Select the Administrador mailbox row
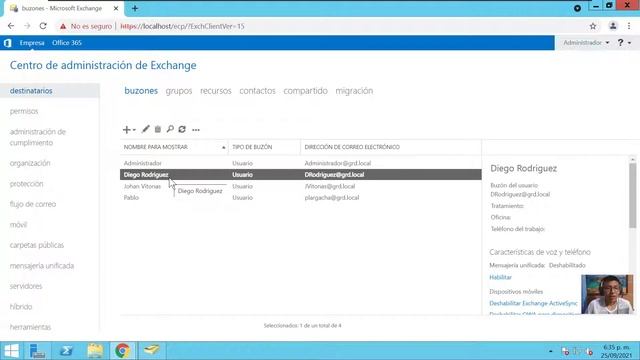The width and height of the screenshot is (640, 360). coord(300,163)
